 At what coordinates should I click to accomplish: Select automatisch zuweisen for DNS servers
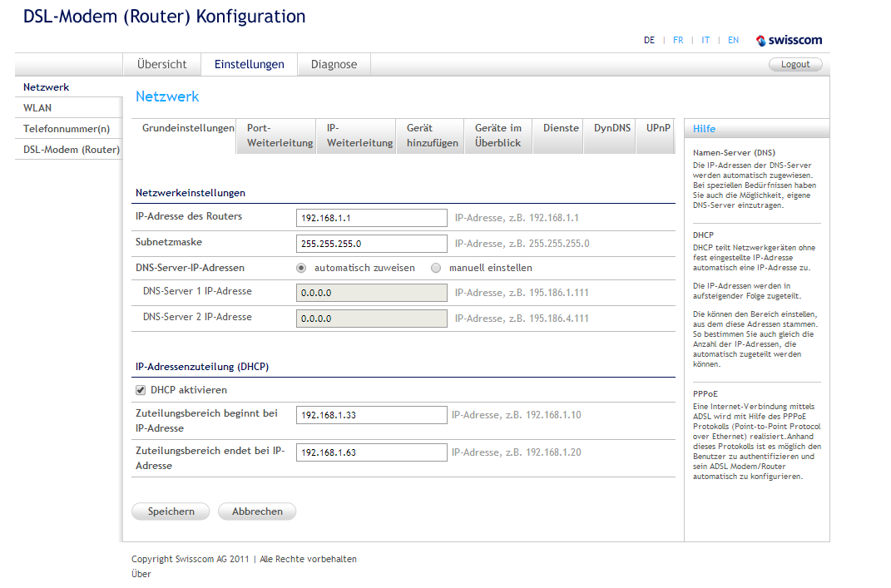coord(301,268)
